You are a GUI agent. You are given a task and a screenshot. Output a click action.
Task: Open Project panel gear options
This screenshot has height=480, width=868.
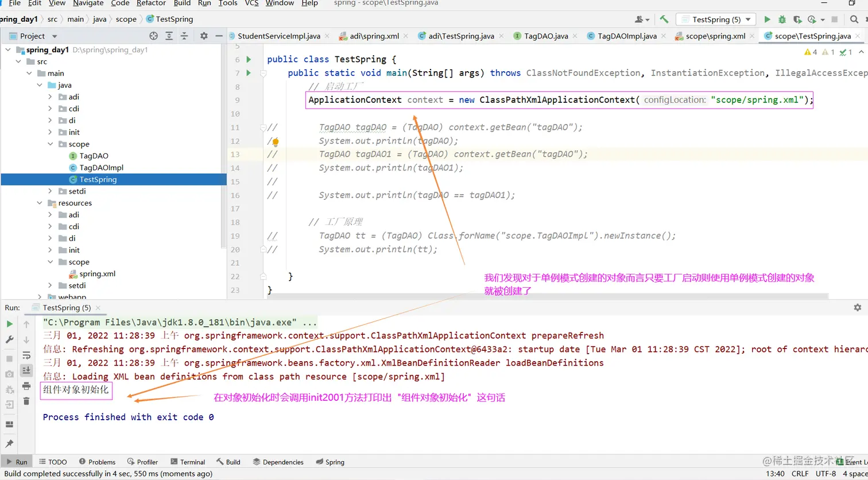click(x=204, y=36)
